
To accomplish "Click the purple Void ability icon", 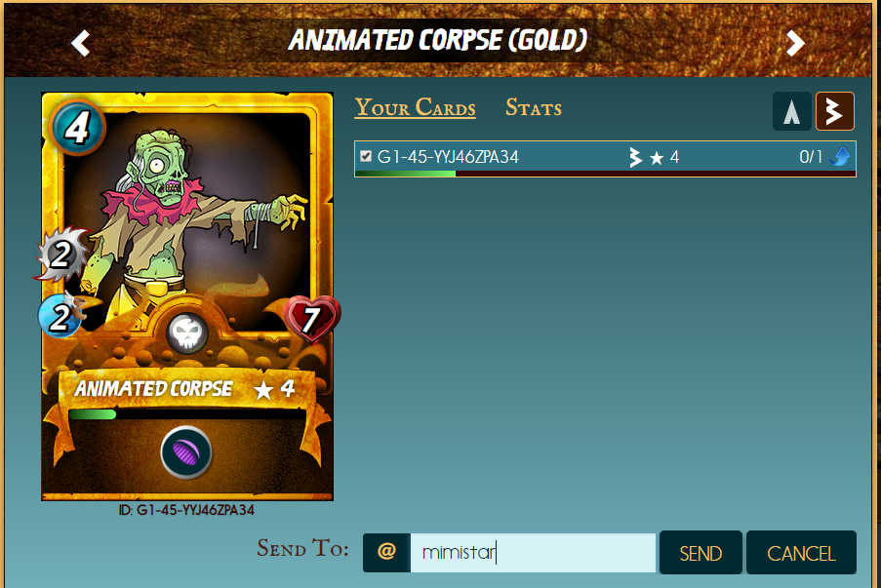I will coord(186,452).
